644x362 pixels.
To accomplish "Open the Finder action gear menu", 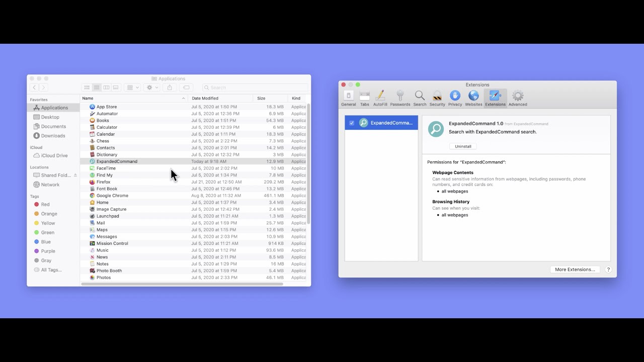I will (x=152, y=87).
